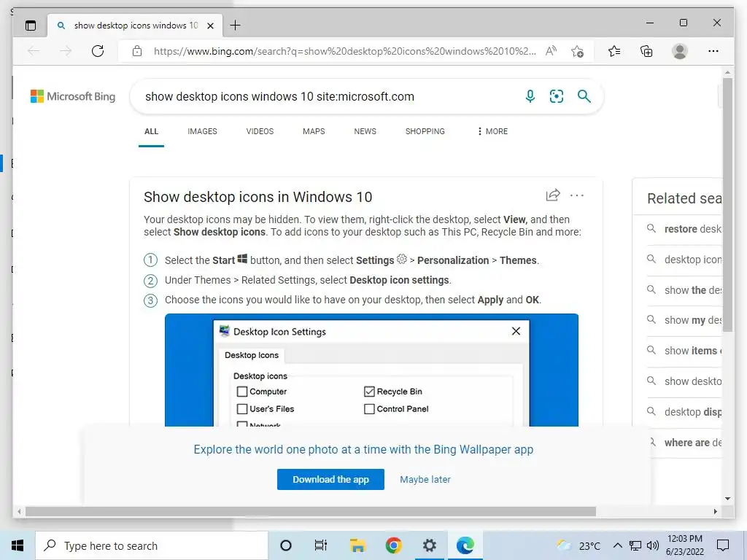Screen dimensions: 747x560
Task: Open File Explorer from taskbar
Action: pos(357,545)
